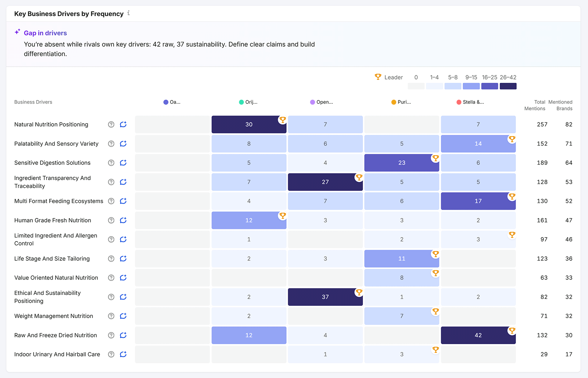Click the 12 cell for Human Grade Fresh Nutrition

[249, 220]
